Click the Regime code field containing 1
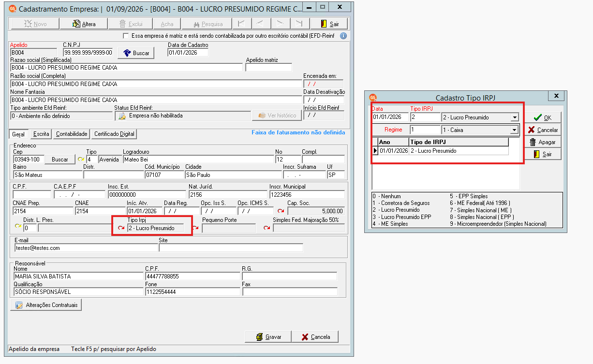Viewport: 593px width, 364px height. [425, 130]
